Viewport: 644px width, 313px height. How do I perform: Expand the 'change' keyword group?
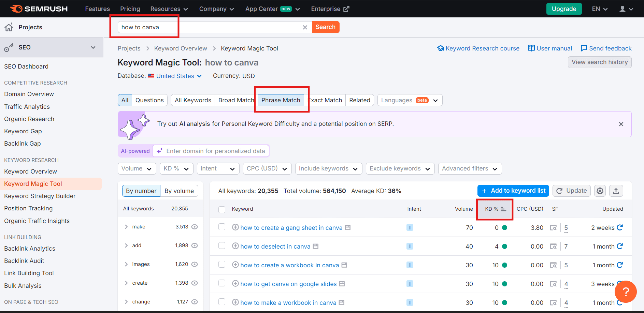click(x=126, y=302)
